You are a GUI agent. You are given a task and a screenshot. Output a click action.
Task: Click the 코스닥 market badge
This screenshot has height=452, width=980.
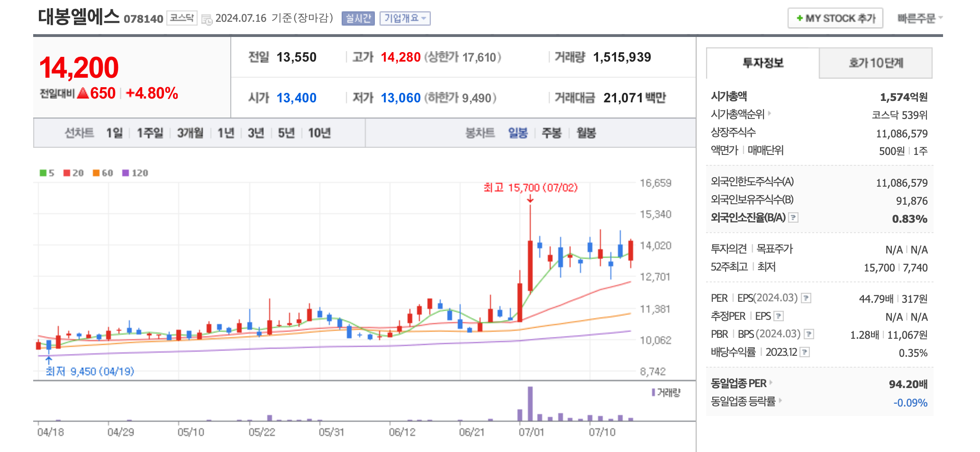182,18
